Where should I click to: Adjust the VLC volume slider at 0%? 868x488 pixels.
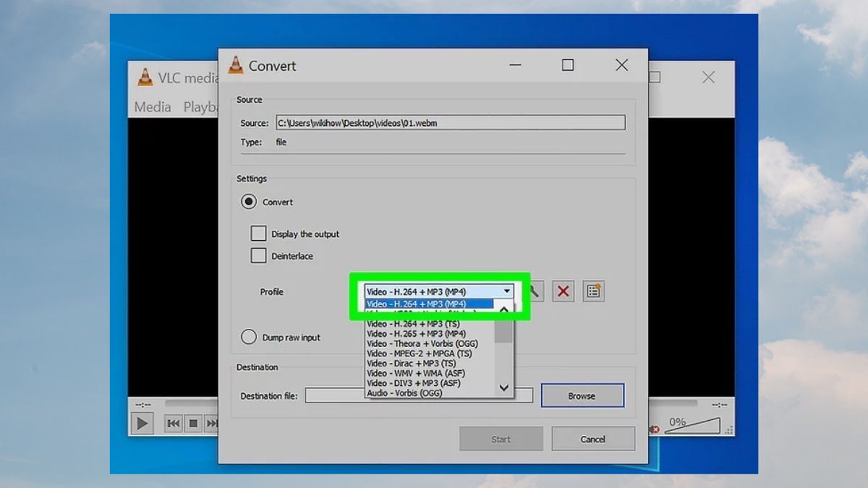692,425
